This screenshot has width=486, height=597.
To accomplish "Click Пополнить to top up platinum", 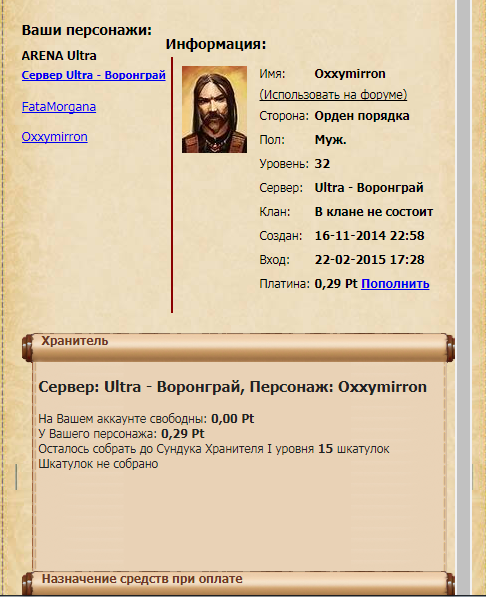I will point(395,284).
